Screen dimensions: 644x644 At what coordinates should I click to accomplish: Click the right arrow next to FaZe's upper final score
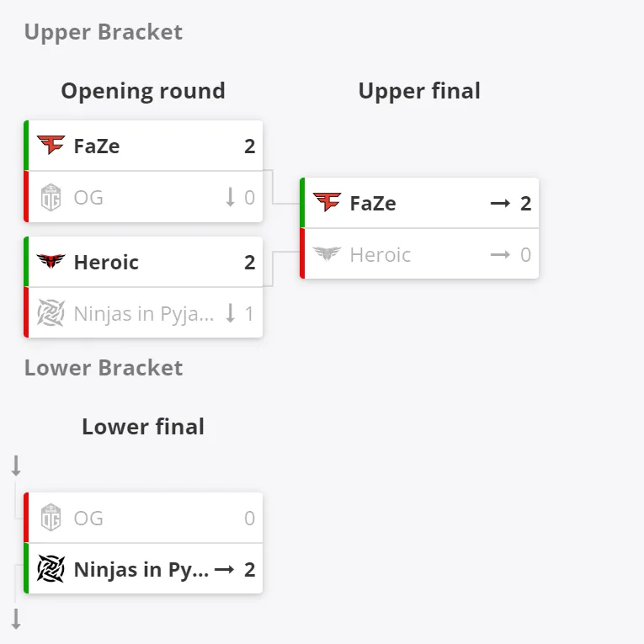point(500,204)
